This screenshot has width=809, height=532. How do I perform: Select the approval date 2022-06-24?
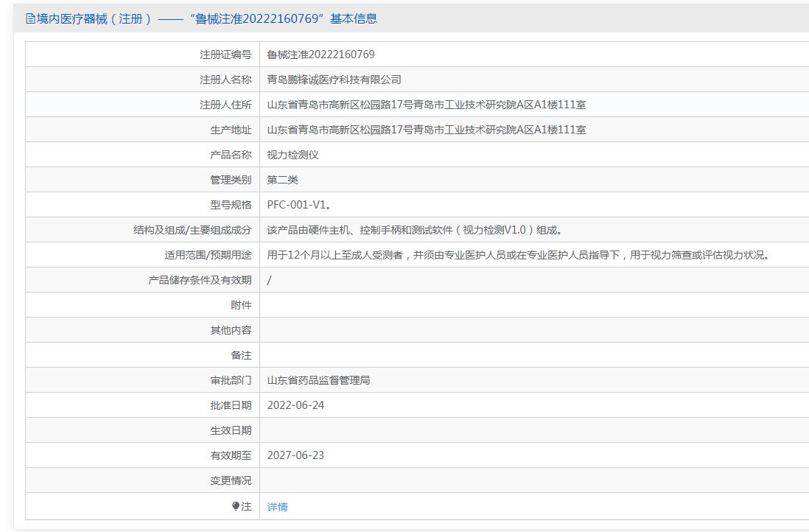[x=295, y=405]
